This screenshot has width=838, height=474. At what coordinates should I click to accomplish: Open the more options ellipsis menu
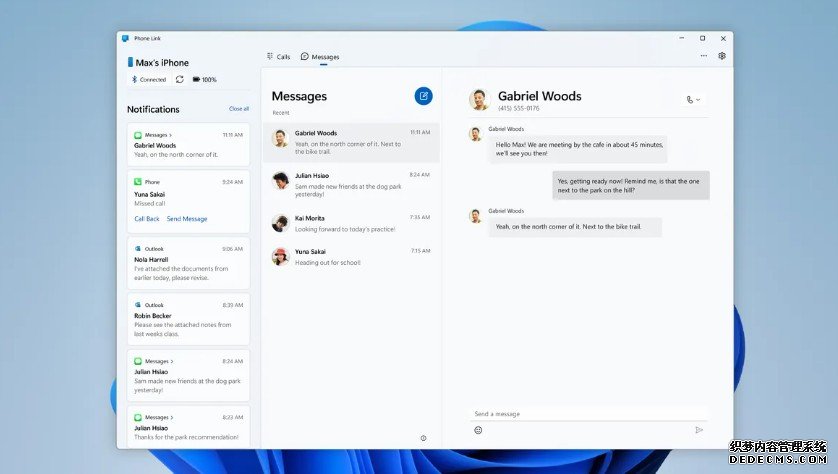coord(704,56)
